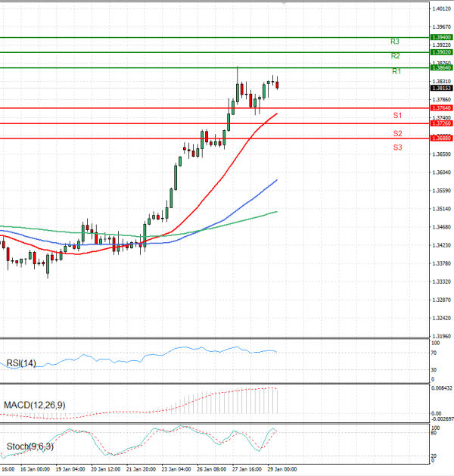Click the red 1.36880 price tag
Screen dimensions: 454x476
click(x=441, y=138)
